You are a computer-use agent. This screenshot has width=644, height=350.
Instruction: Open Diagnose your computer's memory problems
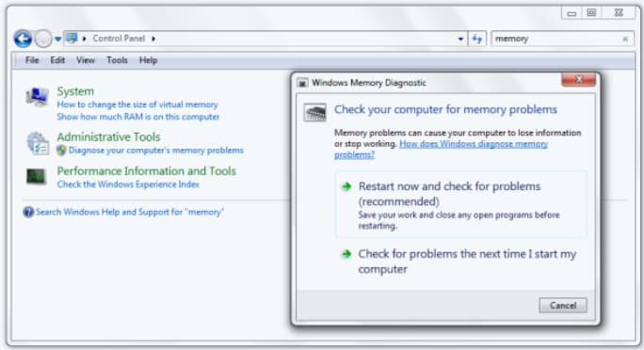[x=156, y=151]
